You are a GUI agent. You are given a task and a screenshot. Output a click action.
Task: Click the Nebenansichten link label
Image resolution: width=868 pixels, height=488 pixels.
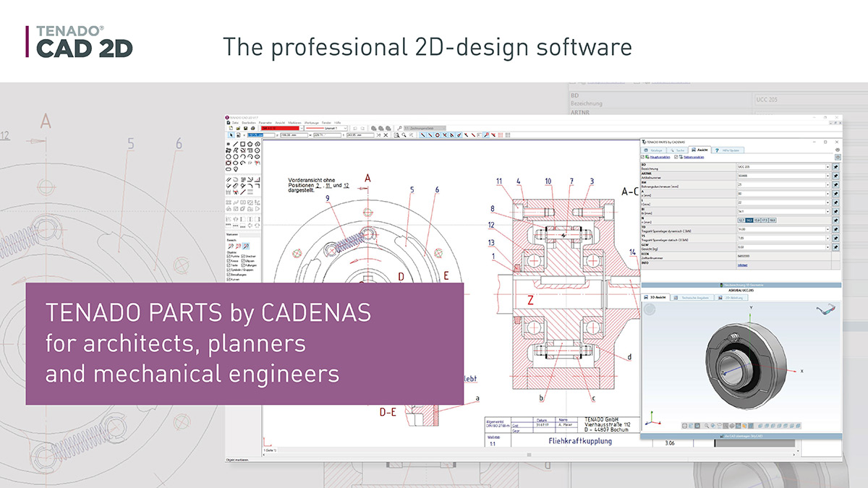click(x=694, y=157)
